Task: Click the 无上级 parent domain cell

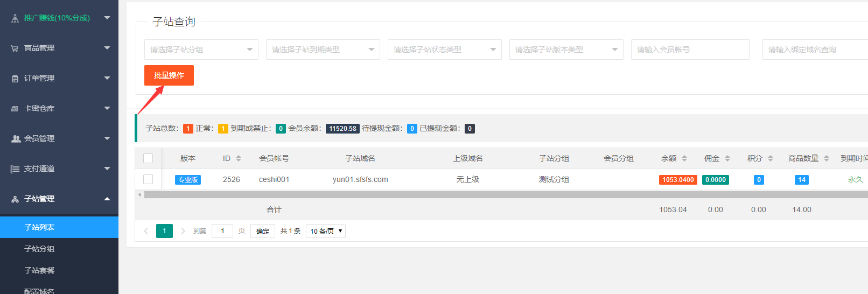Action: (x=468, y=179)
